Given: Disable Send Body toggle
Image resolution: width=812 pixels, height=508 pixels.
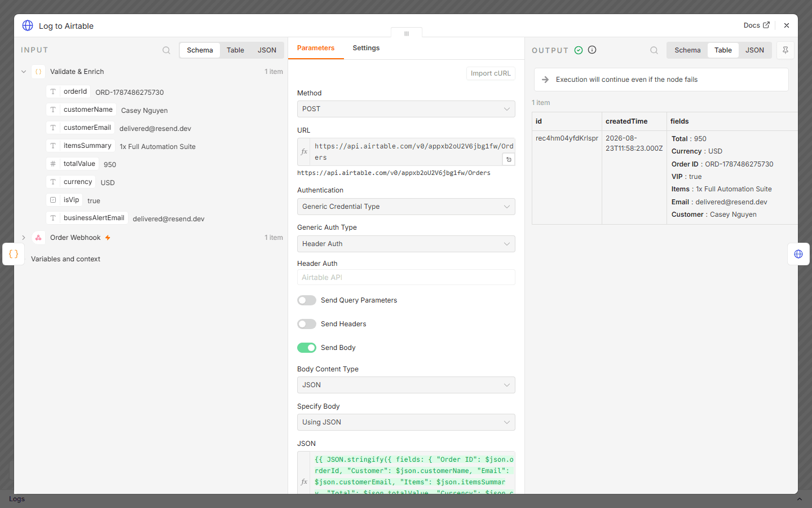Looking at the screenshot, I should click(307, 348).
